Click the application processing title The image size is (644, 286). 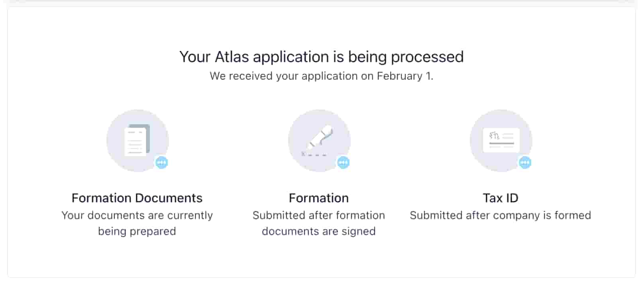tap(322, 57)
